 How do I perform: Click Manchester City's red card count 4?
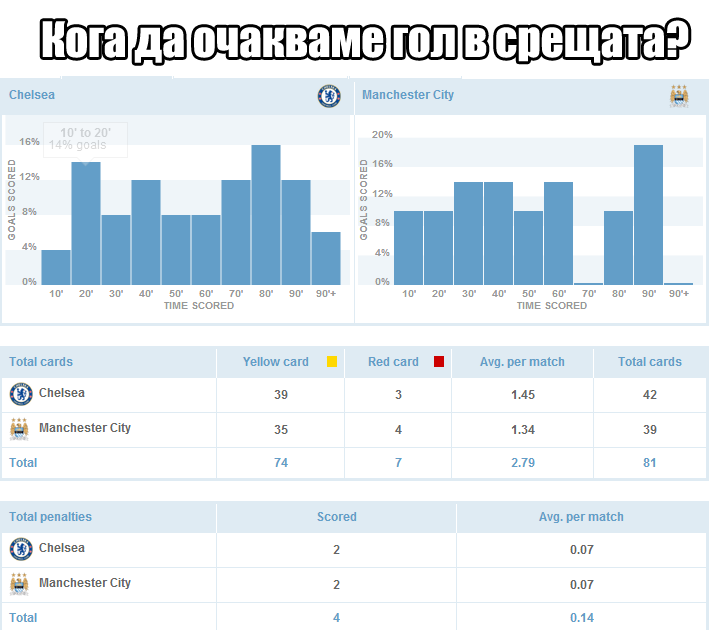pos(398,429)
